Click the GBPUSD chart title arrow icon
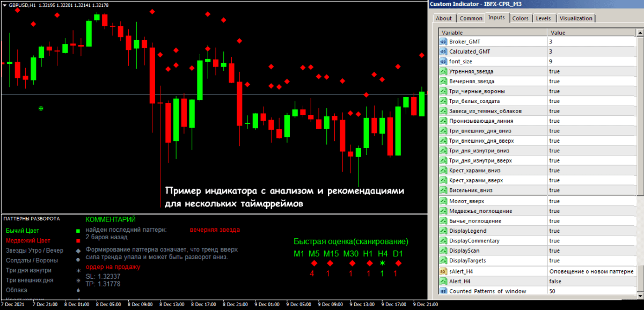 (4, 5)
